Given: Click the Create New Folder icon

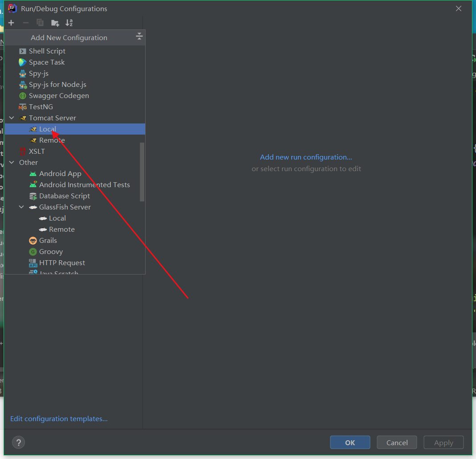Looking at the screenshot, I should tap(55, 23).
